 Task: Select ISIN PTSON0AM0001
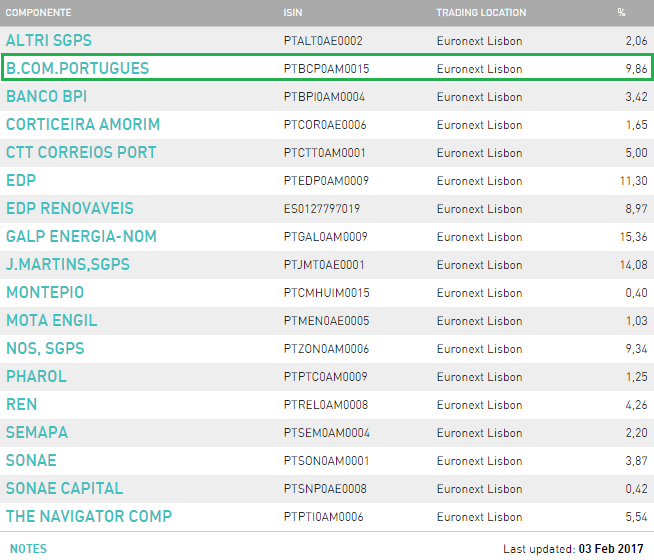327,461
